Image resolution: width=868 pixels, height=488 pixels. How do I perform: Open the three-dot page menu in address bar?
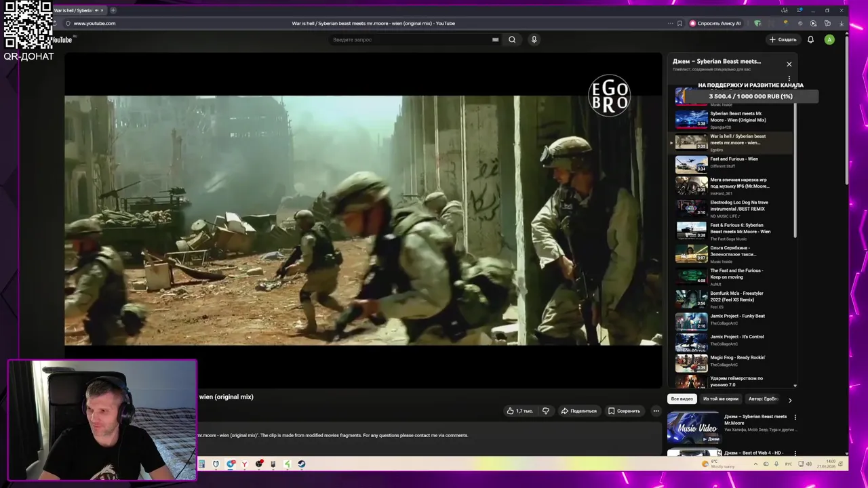[x=669, y=23]
